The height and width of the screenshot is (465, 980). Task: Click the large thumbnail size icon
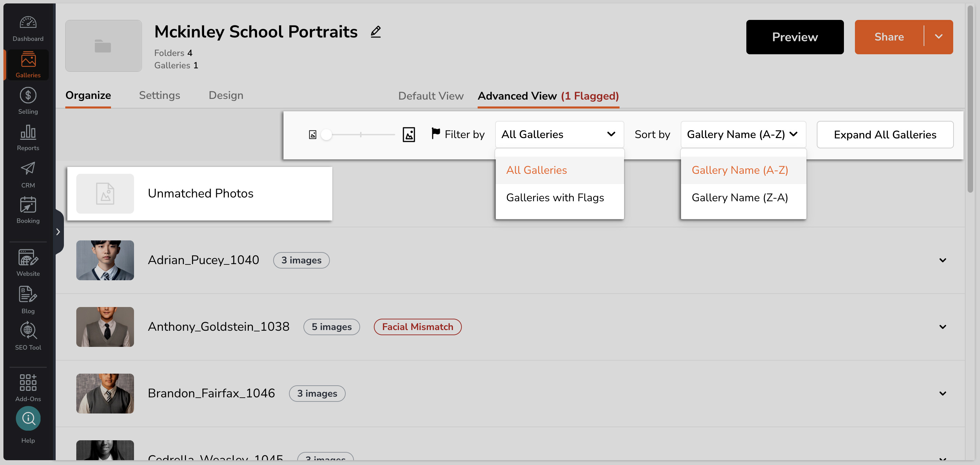pos(409,135)
